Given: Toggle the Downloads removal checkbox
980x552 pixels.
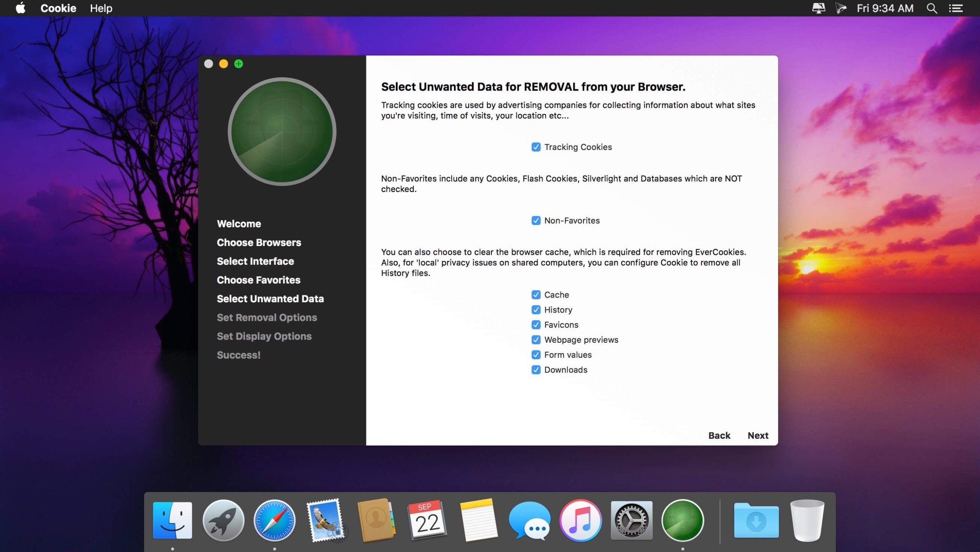Looking at the screenshot, I should pyautogui.click(x=536, y=370).
